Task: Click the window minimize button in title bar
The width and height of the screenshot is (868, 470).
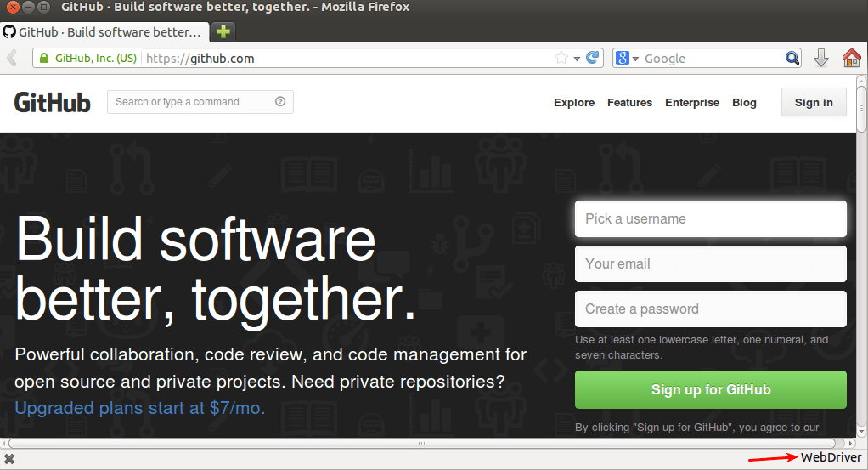Action: (x=28, y=7)
